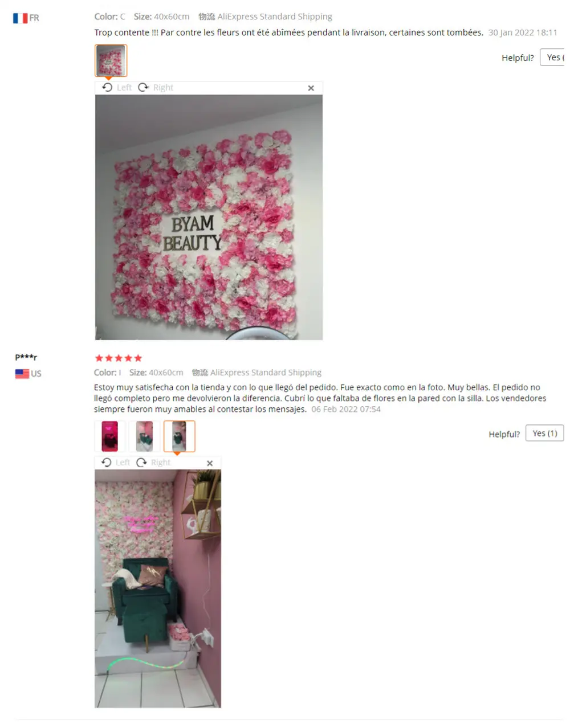Open the second thumbnail in US review
Screen dimensions: 570x728
tap(144, 436)
